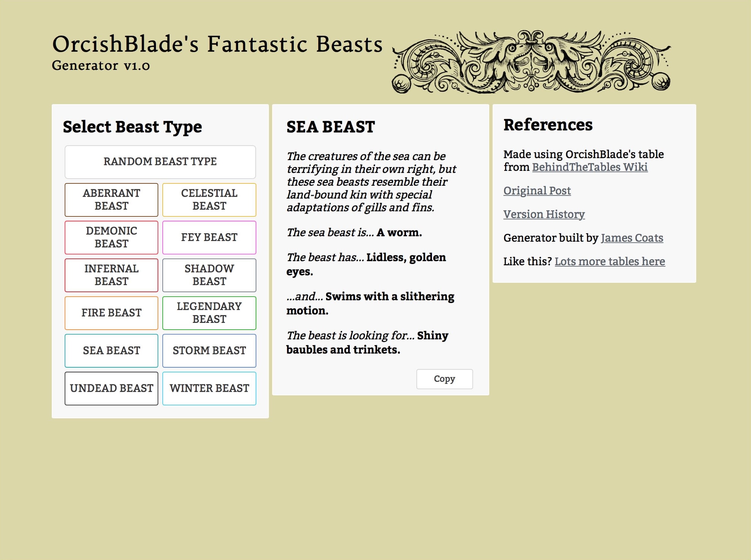Image resolution: width=751 pixels, height=560 pixels.
Task: Choose the Undead Beast button
Action: [x=111, y=388]
